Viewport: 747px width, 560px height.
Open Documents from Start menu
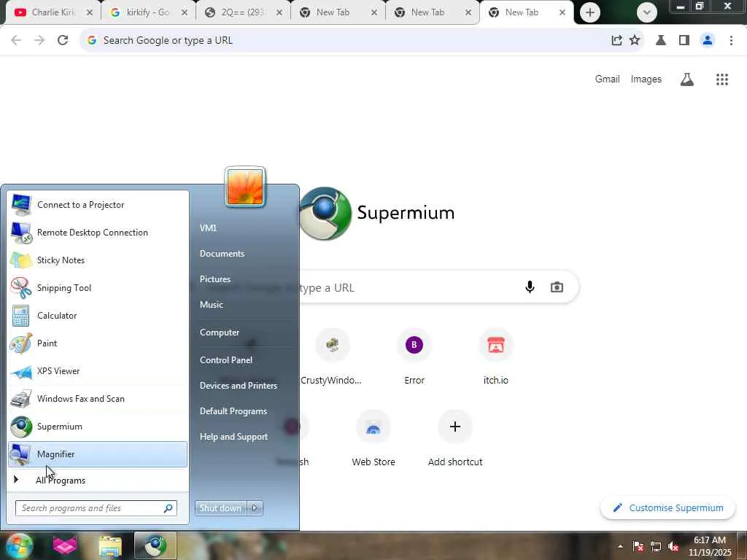pyautogui.click(x=222, y=254)
